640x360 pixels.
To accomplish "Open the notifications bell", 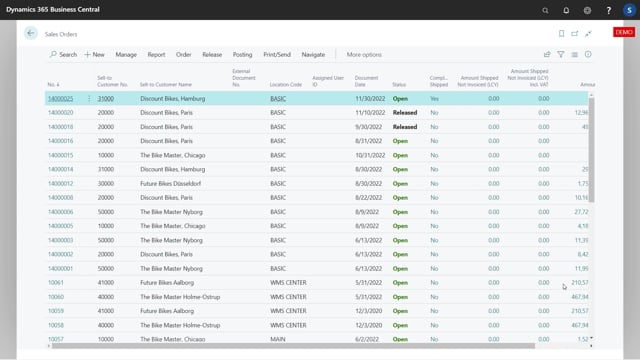I will 566,10.
